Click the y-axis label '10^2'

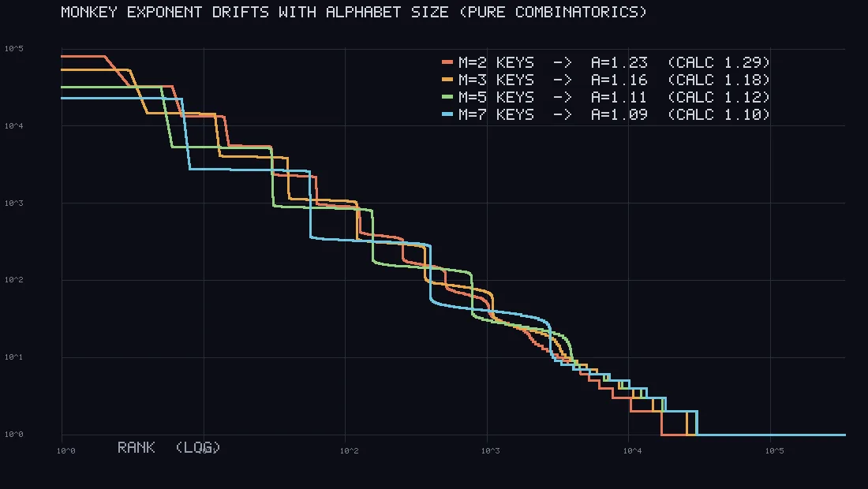tap(14, 280)
